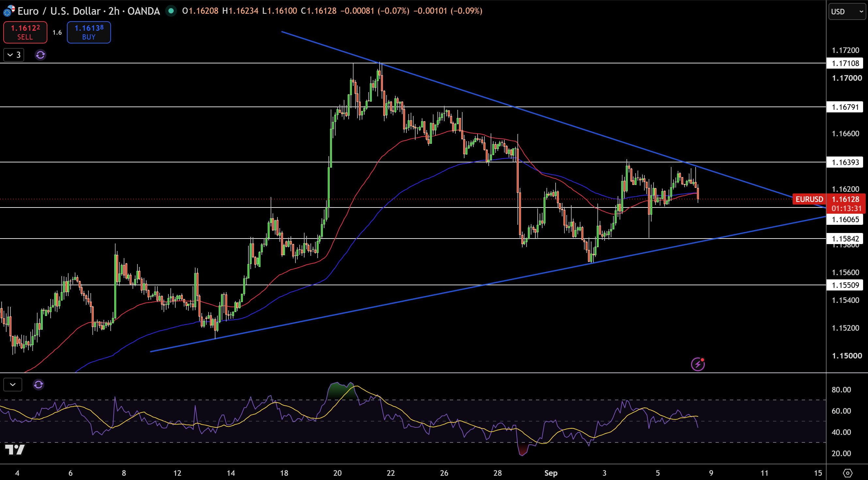Click the green market status dot
868x480 pixels.
[171, 11]
